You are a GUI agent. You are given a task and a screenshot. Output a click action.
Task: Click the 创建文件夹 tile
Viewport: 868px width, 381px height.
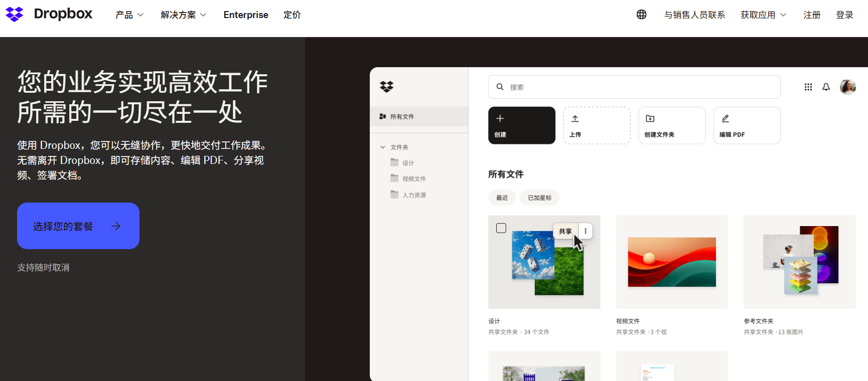[672, 125]
